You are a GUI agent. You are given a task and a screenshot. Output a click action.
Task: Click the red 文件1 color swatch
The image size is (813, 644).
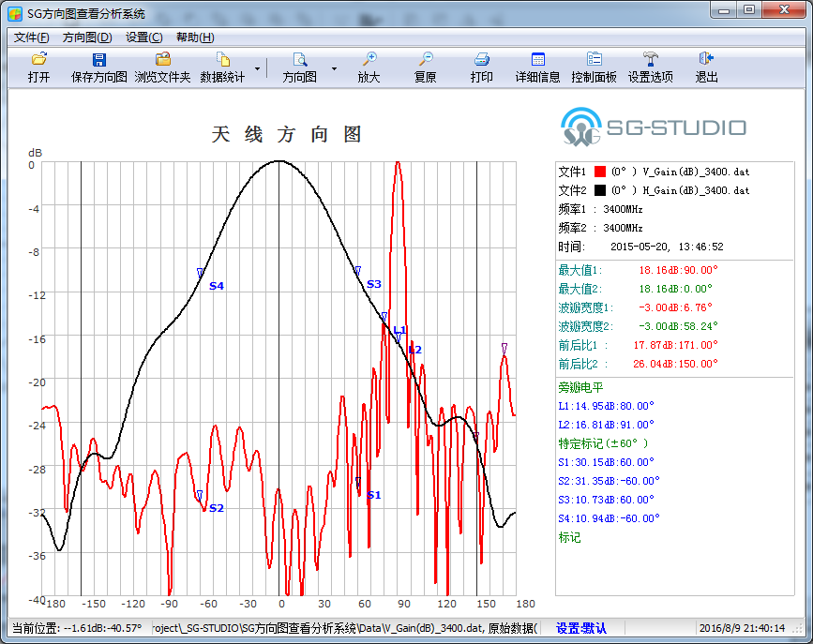click(600, 172)
